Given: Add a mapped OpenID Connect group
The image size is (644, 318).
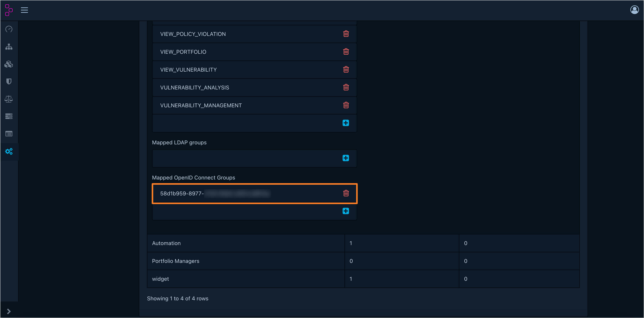Looking at the screenshot, I should pos(345,211).
